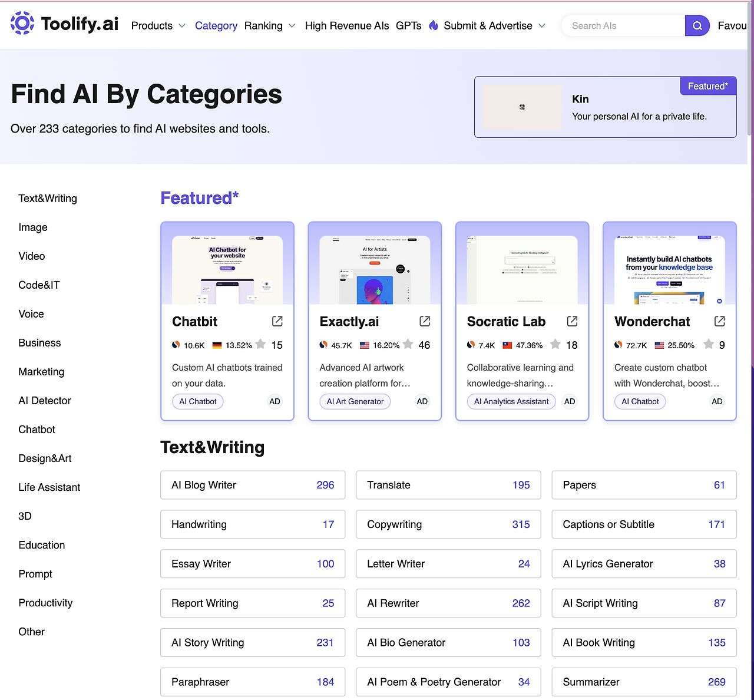This screenshot has width=754, height=700.
Task: Open the Captions or Subtitle category
Action: [x=644, y=524]
